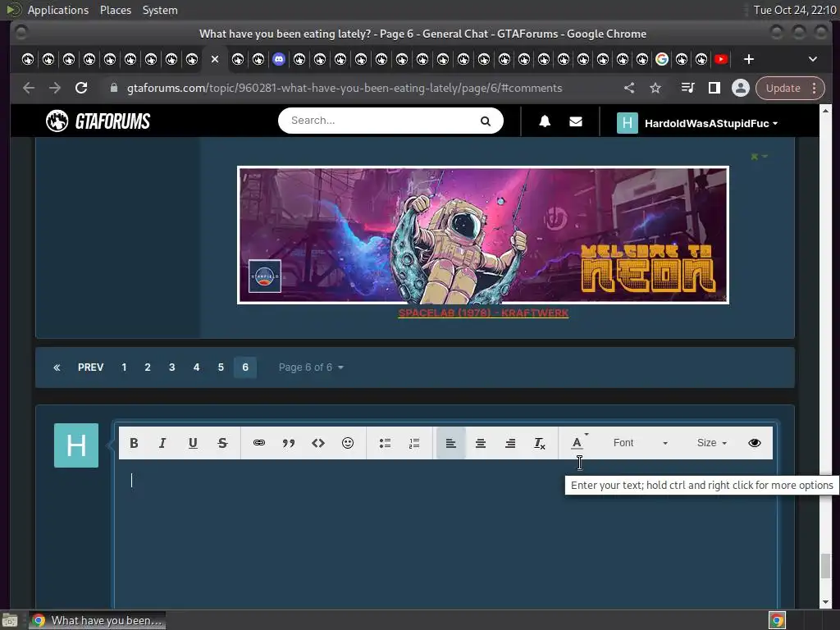
Task: Click inside the reply text area
Action: (445, 533)
